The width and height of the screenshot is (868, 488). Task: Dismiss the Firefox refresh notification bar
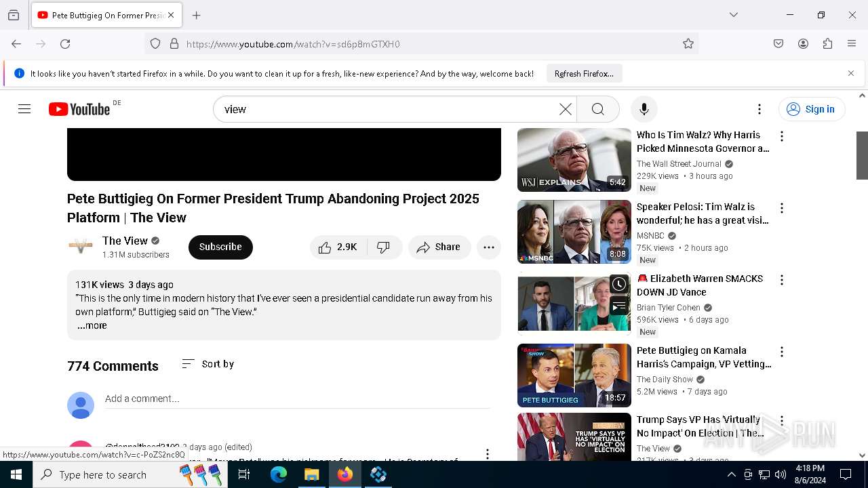coord(851,73)
